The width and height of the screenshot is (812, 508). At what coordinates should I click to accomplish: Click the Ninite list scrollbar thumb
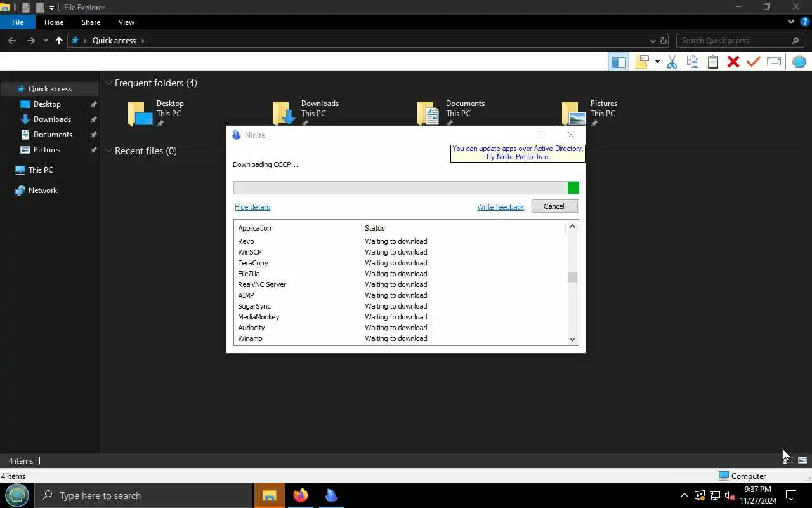coord(572,277)
